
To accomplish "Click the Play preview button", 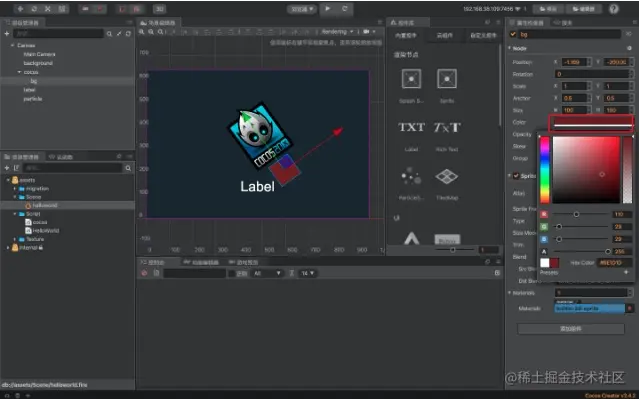I will [x=328, y=9].
